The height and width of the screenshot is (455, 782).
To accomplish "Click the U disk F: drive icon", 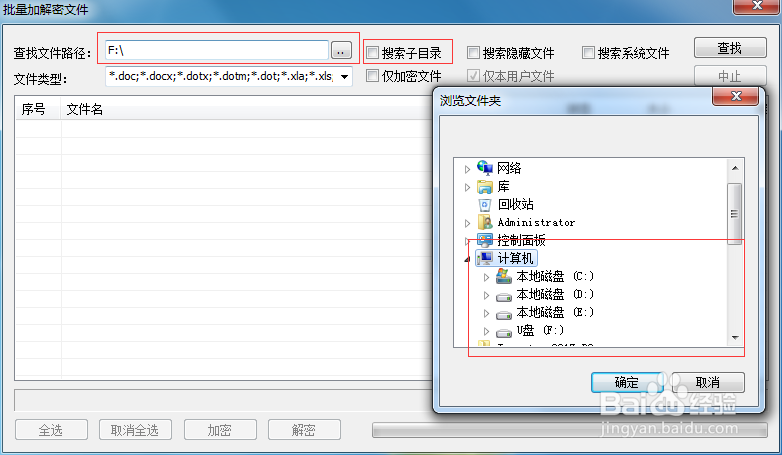I will click(504, 332).
